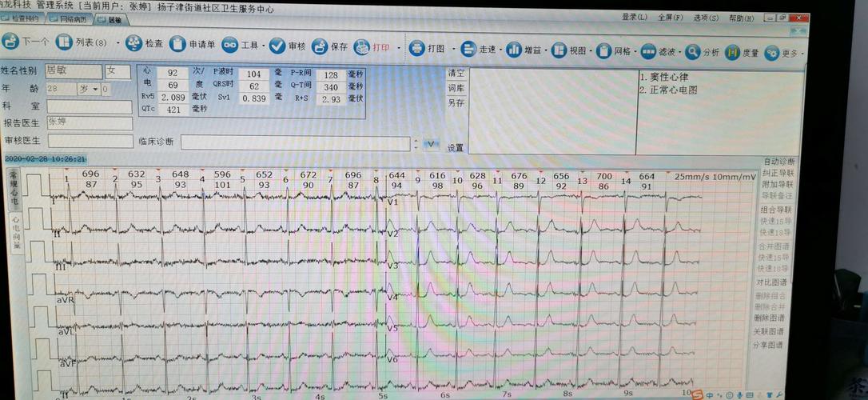This screenshot has width=868, height=400.
Task: Click 自动诊断 (Auto diagnosis) button
Action: (x=779, y=162)
